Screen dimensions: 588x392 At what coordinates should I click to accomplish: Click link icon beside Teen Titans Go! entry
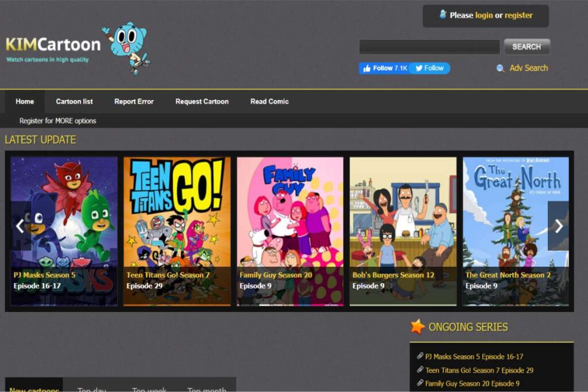[420, 370]
